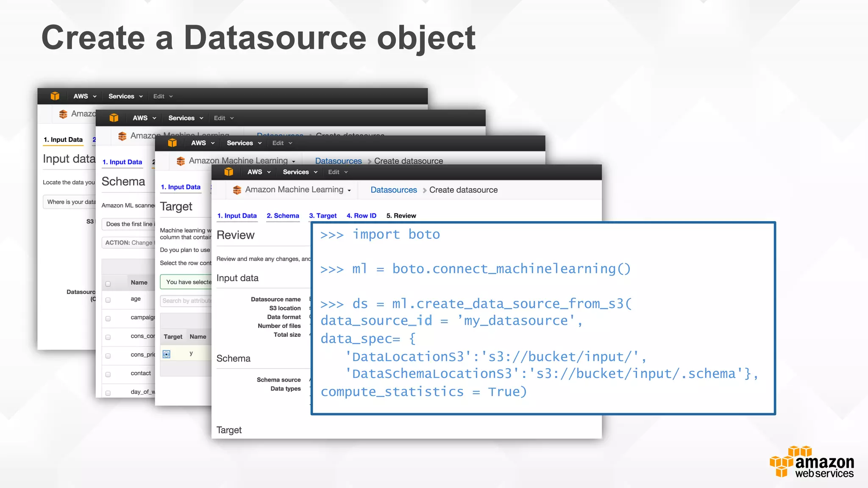Click 1. Input Data tab in Target window
The width and height of the screenshot is (868, 488).
click(x=181, y=187)
